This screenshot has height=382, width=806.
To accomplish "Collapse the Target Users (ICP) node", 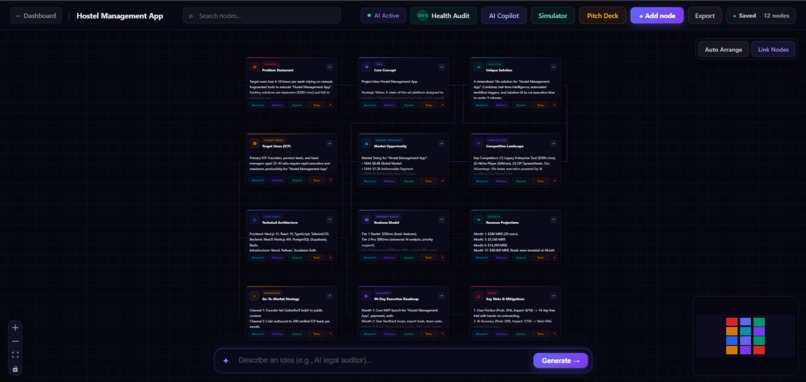I will 329,143.
